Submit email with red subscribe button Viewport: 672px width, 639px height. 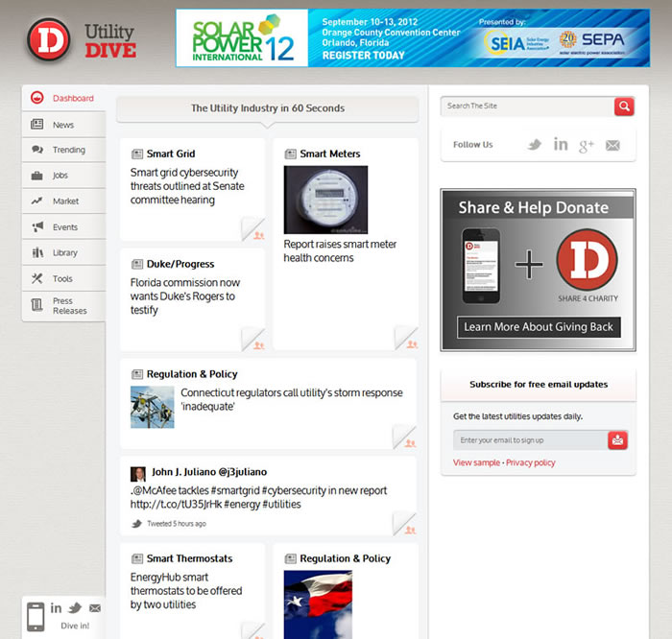(x=617, y=440)
